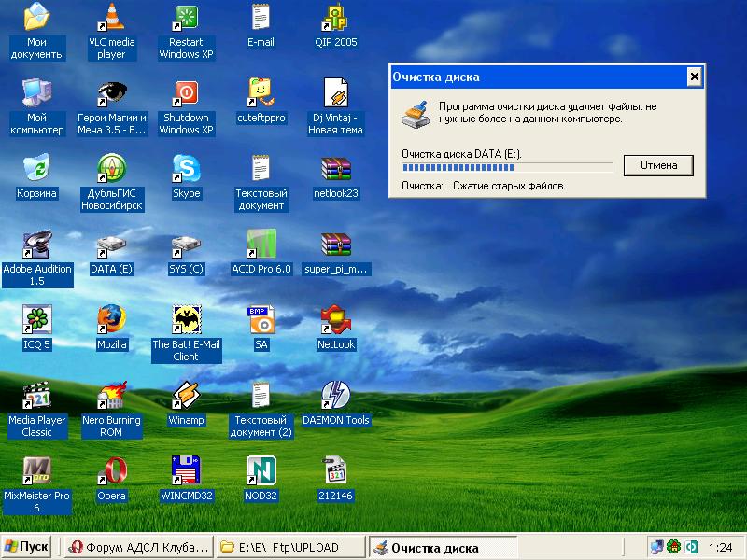The height and width of the screenshot is (560, 747).
Task: Open the WINCMD32 shortcut
Action: point(186,470)
